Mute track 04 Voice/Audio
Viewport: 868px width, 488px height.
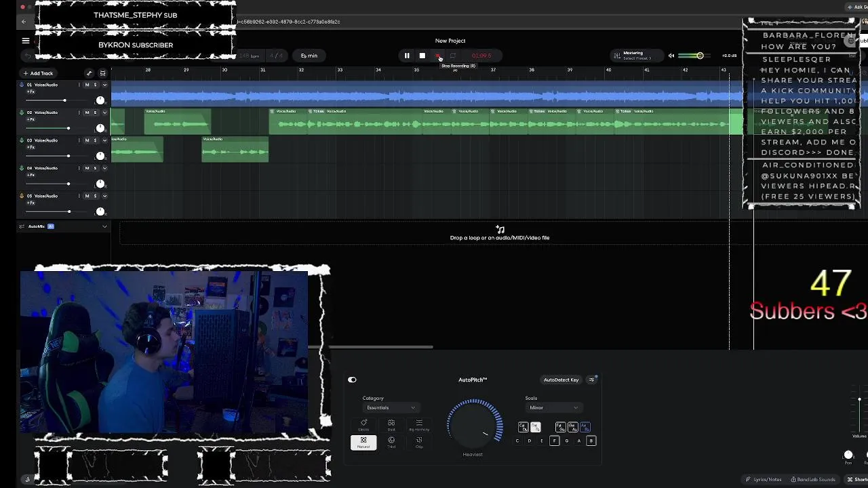[x=87, y=168]
